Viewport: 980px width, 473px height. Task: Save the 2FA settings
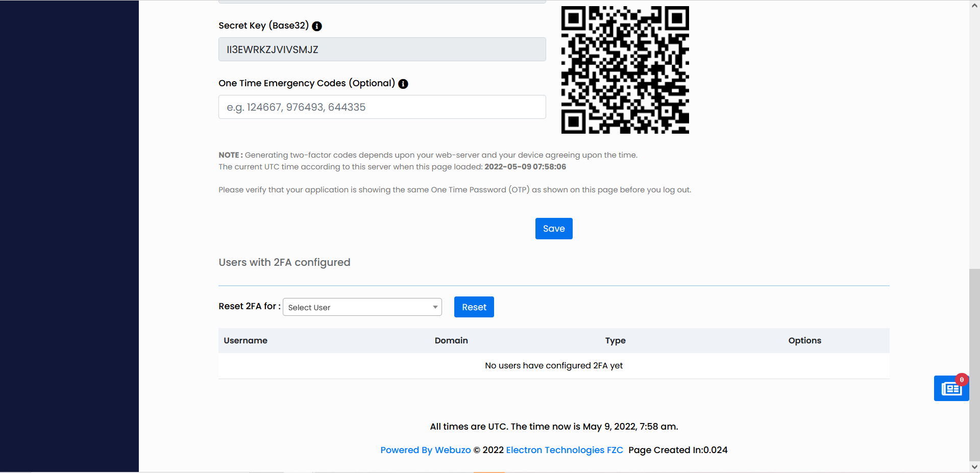tap(554, 229)
